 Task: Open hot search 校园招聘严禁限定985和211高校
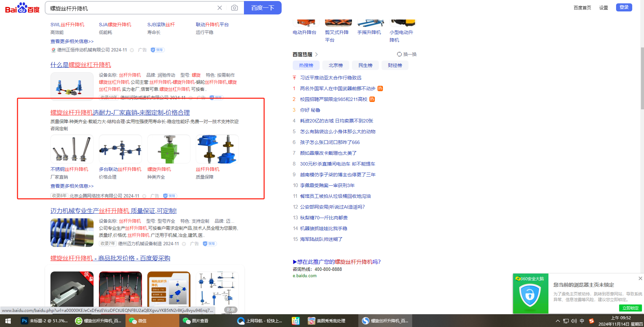334,99
